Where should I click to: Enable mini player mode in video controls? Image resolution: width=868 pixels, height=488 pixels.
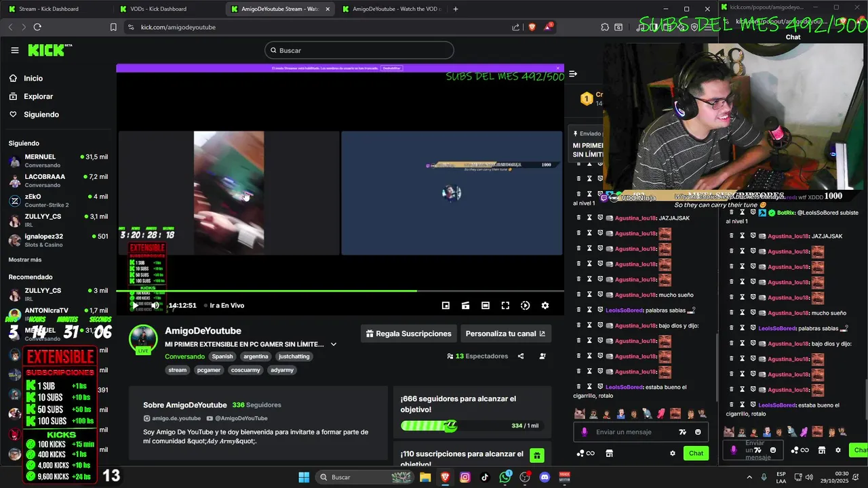[446, 306]
